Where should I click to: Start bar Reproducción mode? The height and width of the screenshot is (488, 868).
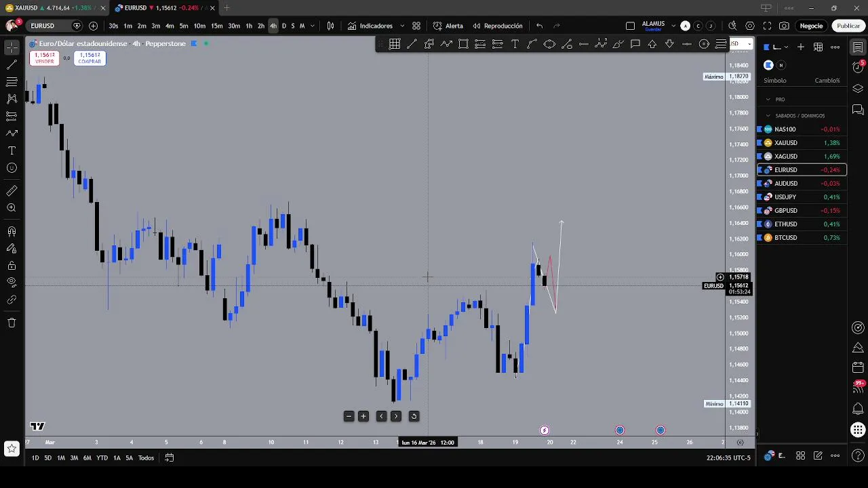(497, 26)
